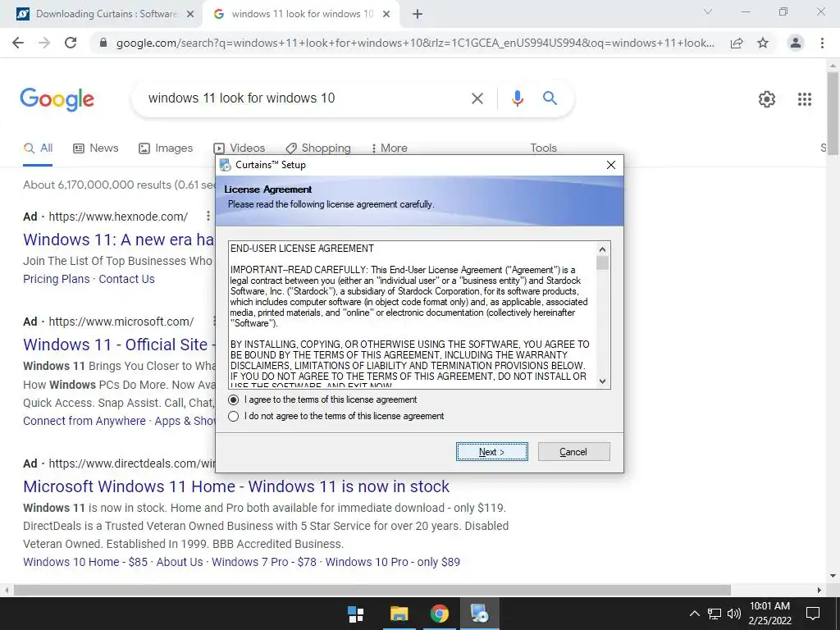Open hexnode ad three-dot options
The image size is (840, 630).
pos(208,217)
